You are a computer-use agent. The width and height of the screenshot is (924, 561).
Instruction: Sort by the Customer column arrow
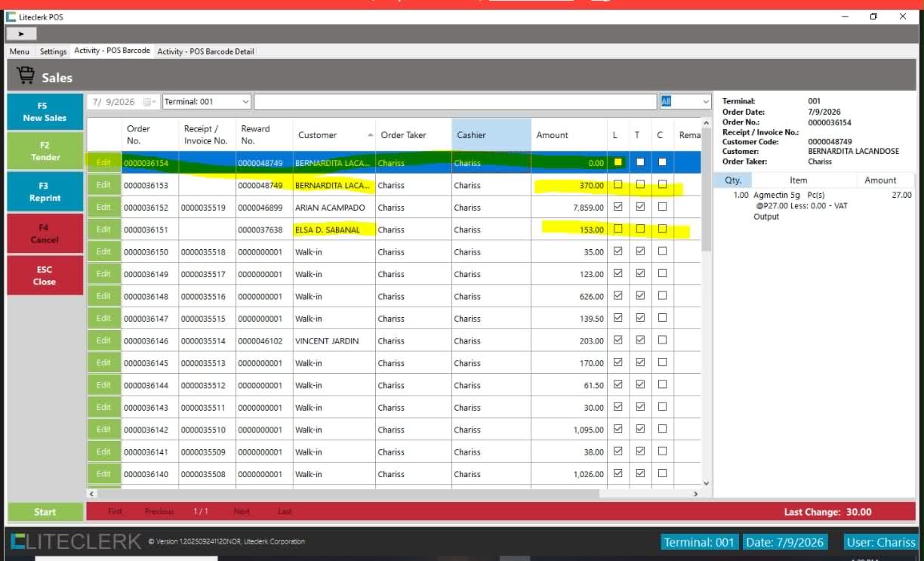tap(370, 135)
